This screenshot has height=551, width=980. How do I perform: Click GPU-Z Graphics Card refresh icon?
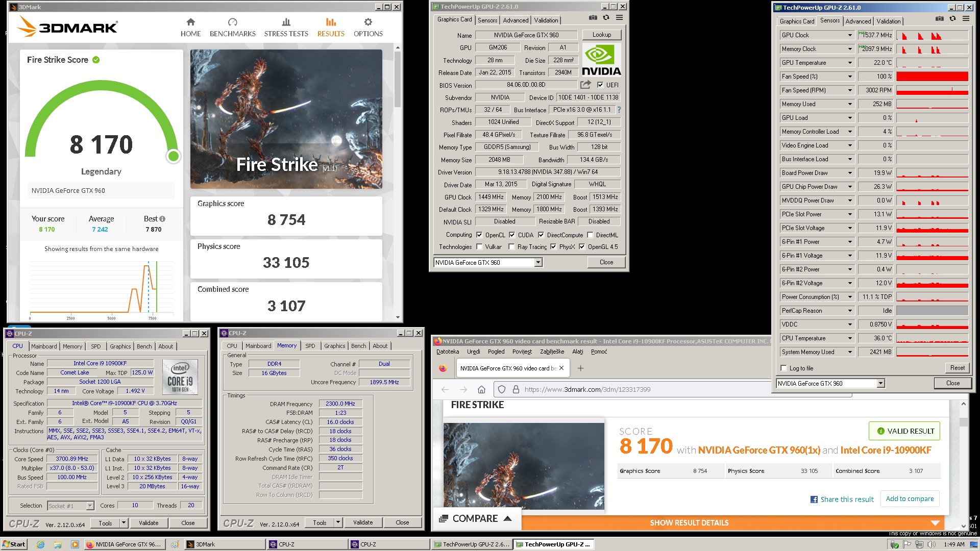click(606, 18)
